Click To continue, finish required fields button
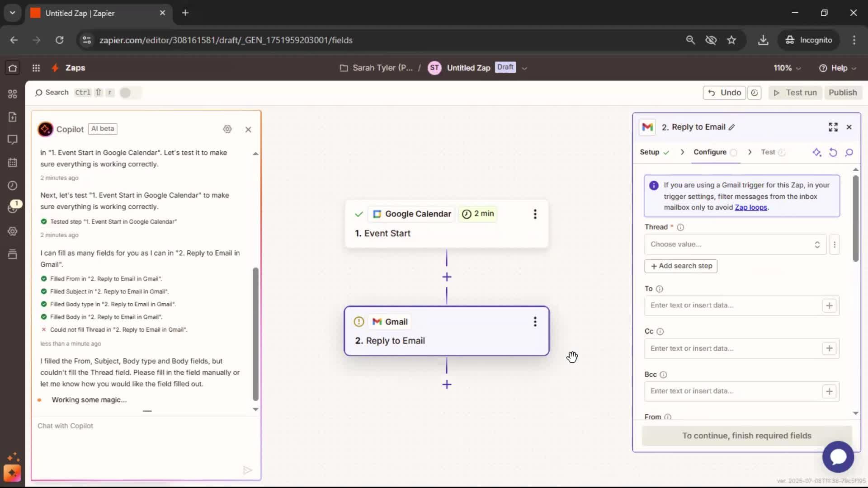The height and width of the screenshot is (488, 868). point(746,436)
